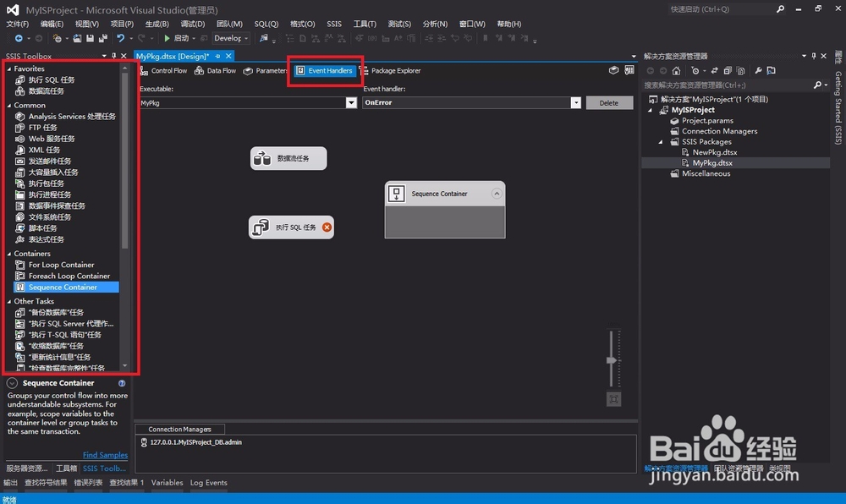Click the properties wrench icon in Solution Explorer
The height and width of the screenshot is (504, 846).
pos(758,71)
